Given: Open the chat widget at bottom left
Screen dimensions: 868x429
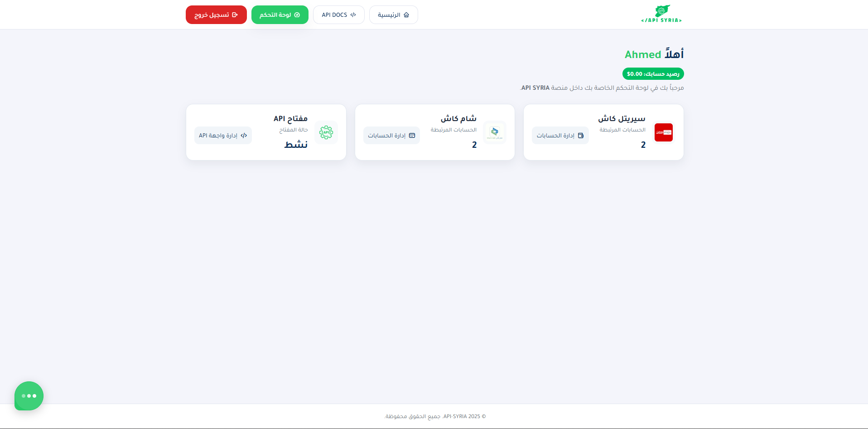Looking at the screenshot, I should pos(29,396).
